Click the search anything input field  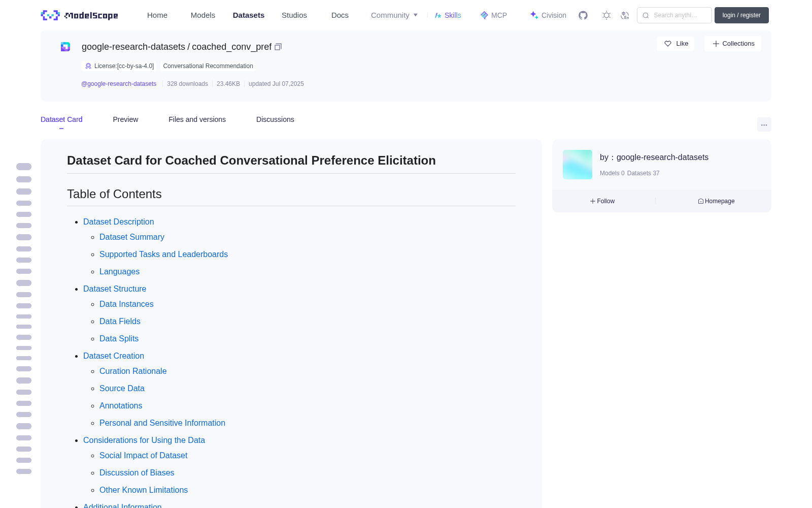pos(674,15)
